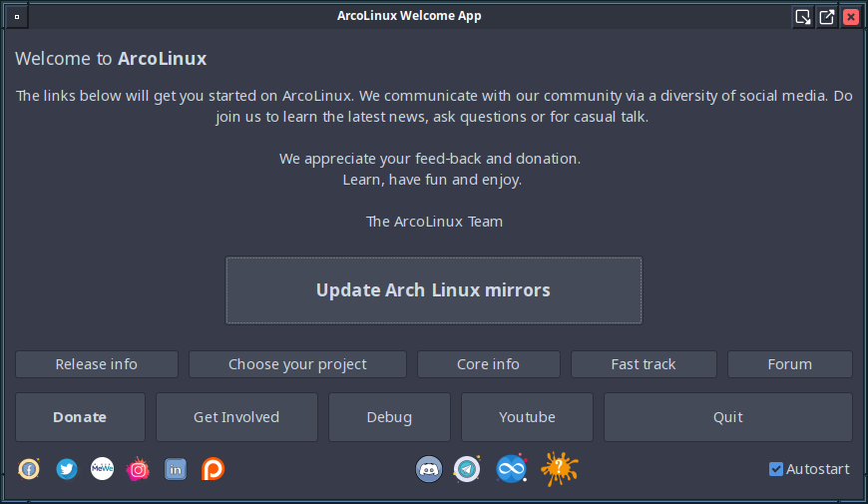Click Update Arch Linux mirrors button
The height and width of the screenshot is (504, 868).
click(x=434, y=290)
